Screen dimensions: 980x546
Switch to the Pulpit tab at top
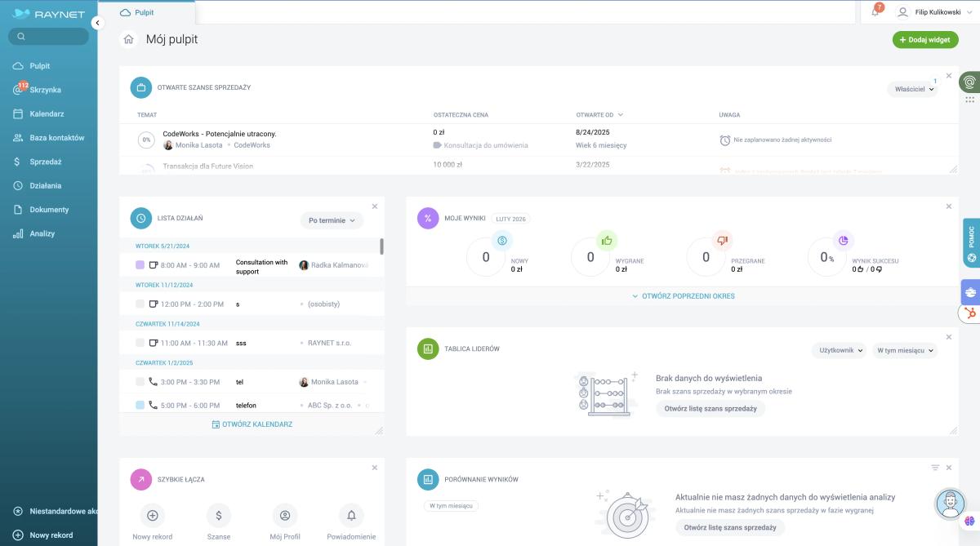pos(145,13)
